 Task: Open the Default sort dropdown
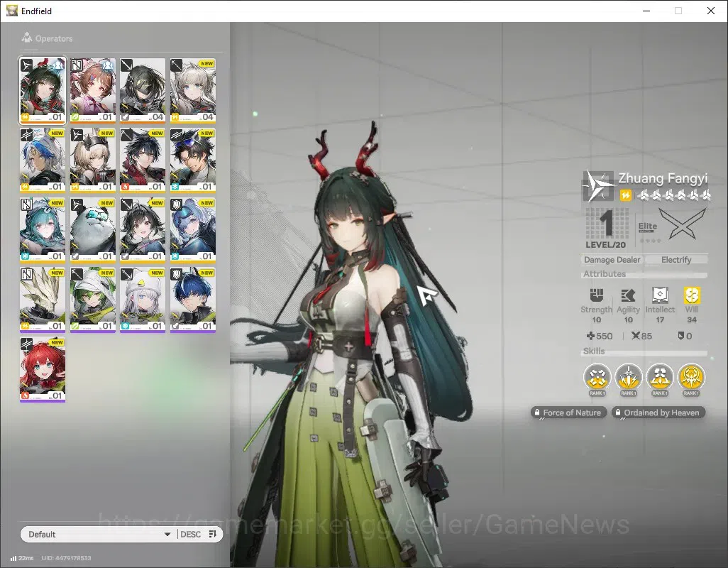coord(99,534)
